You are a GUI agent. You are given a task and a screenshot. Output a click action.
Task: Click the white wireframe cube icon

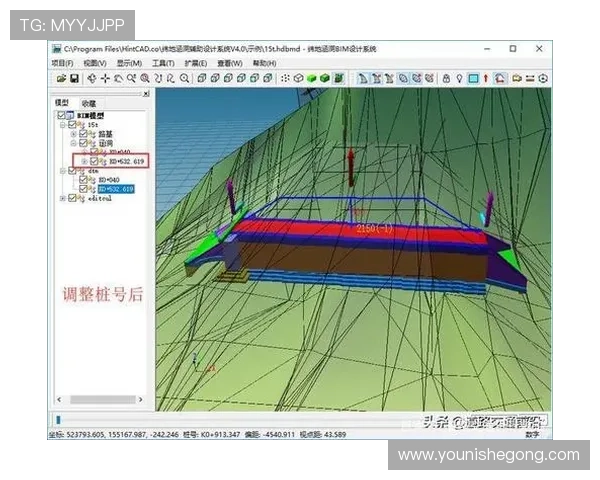pyautogui.click(x=298, y=78)
